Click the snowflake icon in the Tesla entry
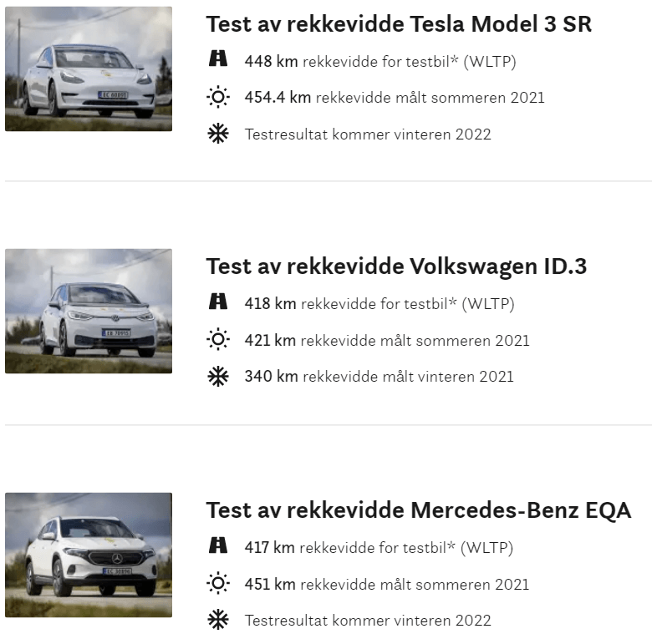This screenshot has height=644, width=652. [217, 134]
